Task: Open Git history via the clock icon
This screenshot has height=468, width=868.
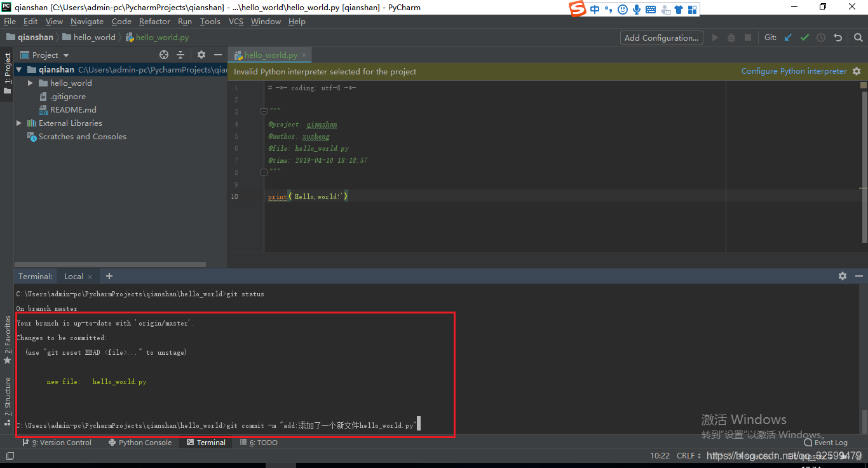Action: click(x=821, y=38)
